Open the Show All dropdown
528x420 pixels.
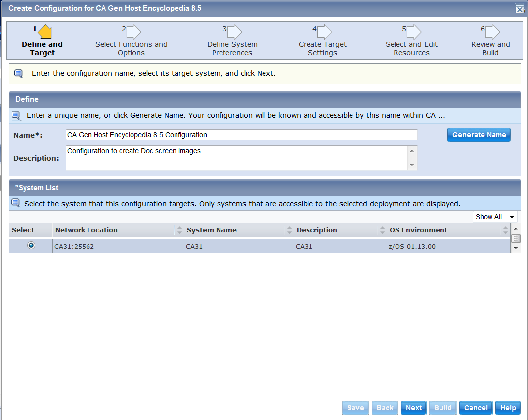point(495,217)
